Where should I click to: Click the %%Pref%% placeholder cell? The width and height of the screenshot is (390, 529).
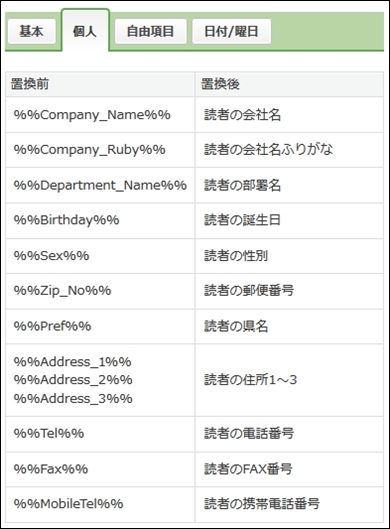point(100,327)
